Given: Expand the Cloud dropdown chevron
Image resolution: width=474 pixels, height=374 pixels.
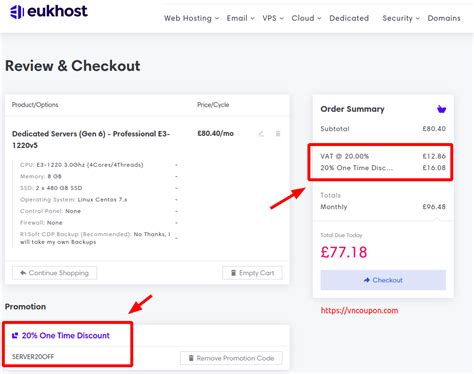Looking at the screenshot, I should click(x=319, y=18).
